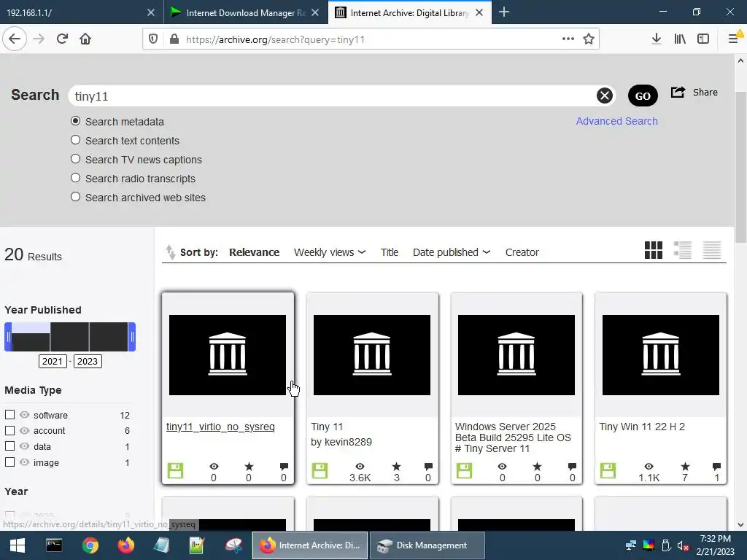Sort results by Title
The width and height of the screenshot is (747, 560).
click(390, 252)
